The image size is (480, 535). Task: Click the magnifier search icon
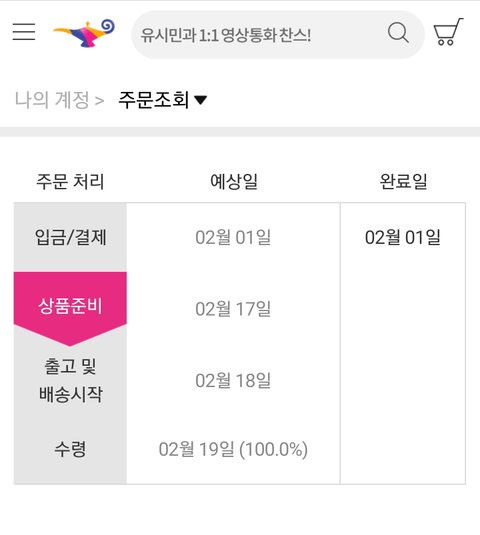click(x=398, y=33)
